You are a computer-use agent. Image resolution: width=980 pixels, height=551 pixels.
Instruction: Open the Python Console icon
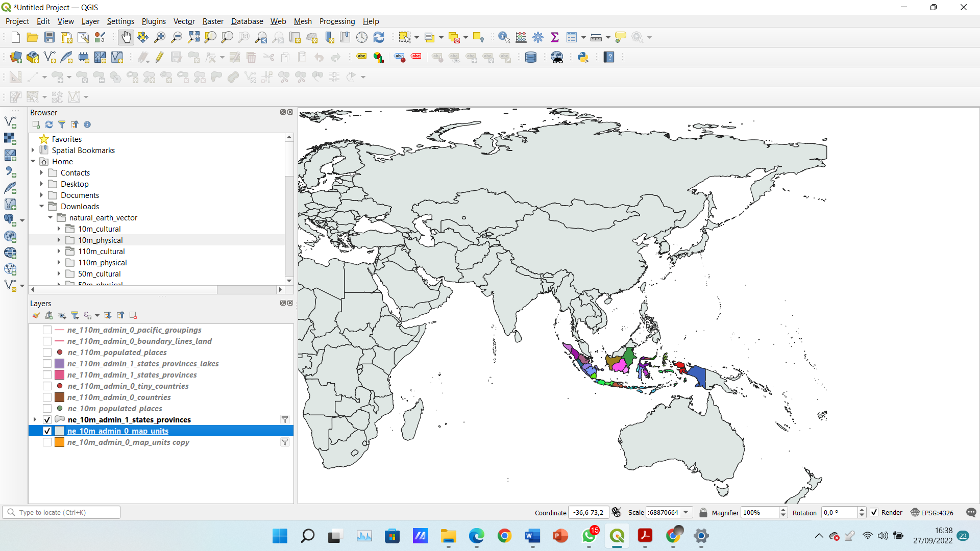583,57
